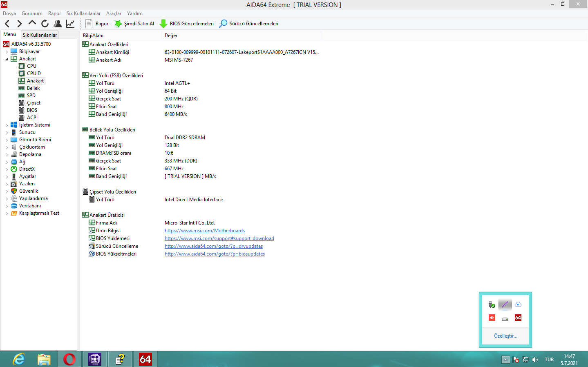Click the pen icon in tray popup
588x367 pixels.
click(x=505, y=305)
